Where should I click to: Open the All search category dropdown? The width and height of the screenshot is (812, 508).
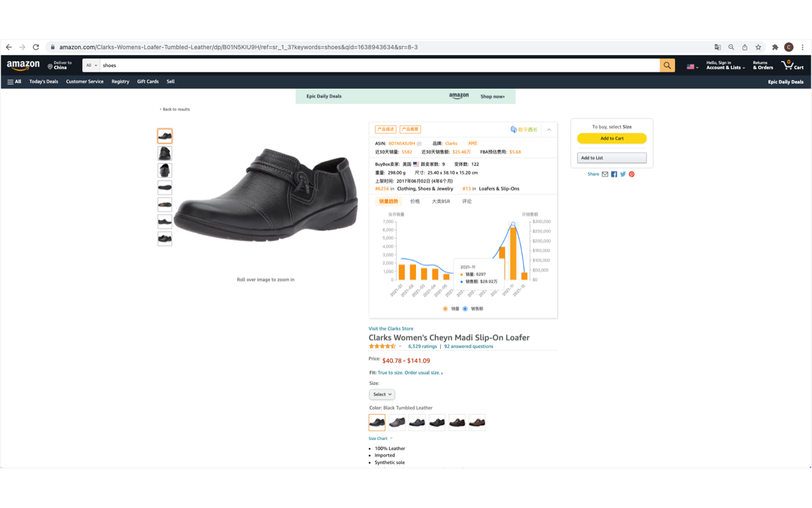coord(91,65)
